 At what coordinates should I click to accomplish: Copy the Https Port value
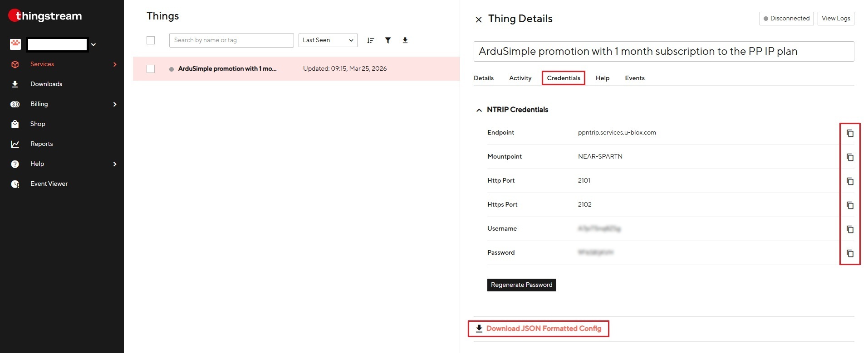point(850,205)
